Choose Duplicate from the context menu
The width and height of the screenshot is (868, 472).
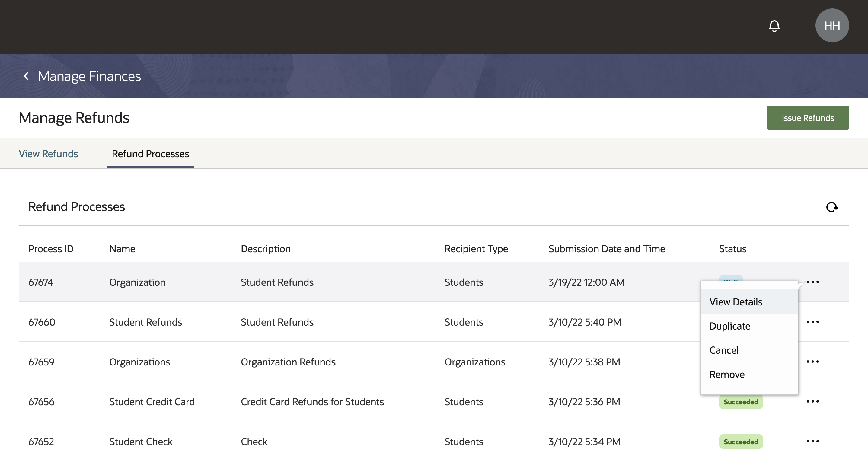[x=729, y=326]
